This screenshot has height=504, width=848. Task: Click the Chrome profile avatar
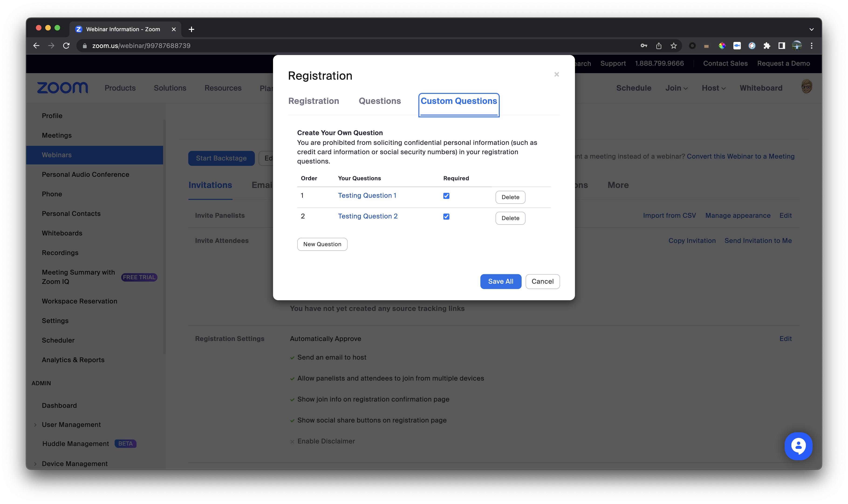[x=796, y=45]
